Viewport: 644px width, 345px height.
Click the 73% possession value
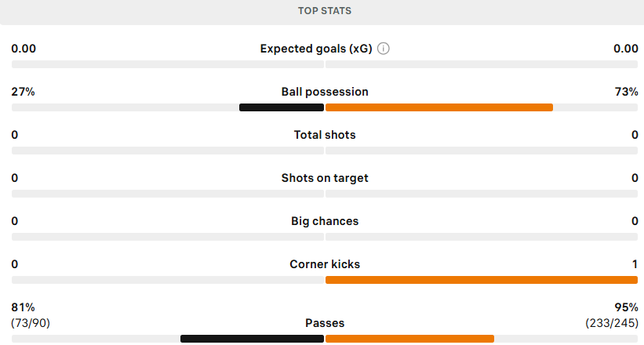tap(626, 92)
